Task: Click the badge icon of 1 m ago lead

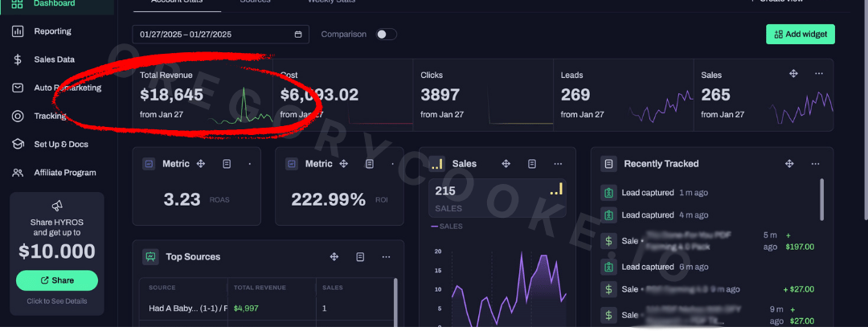Action: pyautogui.click(x=608, y=193)
